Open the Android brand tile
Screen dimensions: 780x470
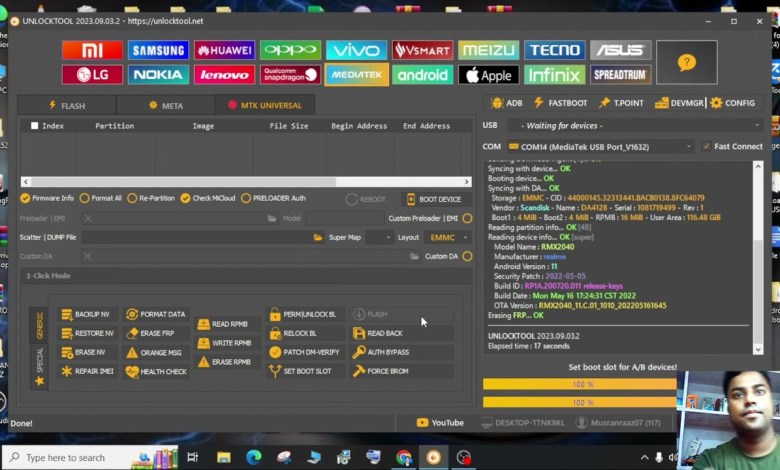pyautogui.click(x=422, y=75)
